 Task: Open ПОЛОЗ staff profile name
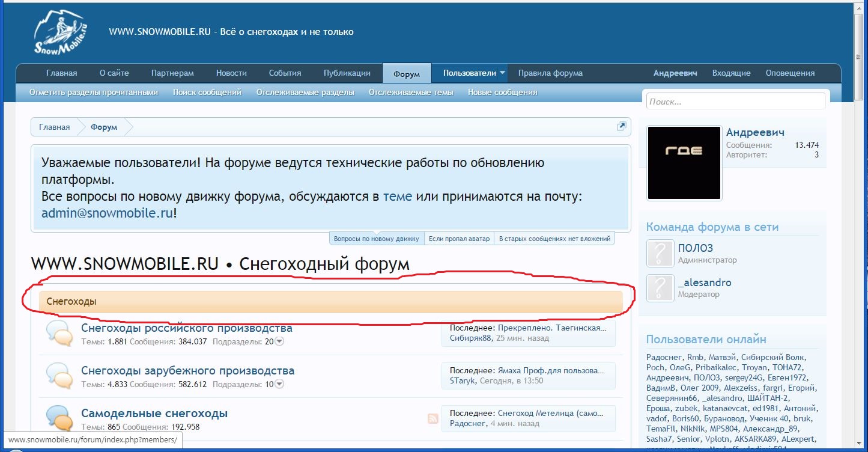696,248
